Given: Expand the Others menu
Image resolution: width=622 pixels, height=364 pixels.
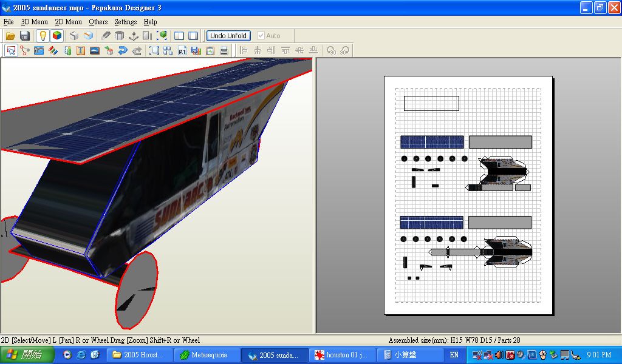Looking at the screenshot, I should tap(98, 22).
